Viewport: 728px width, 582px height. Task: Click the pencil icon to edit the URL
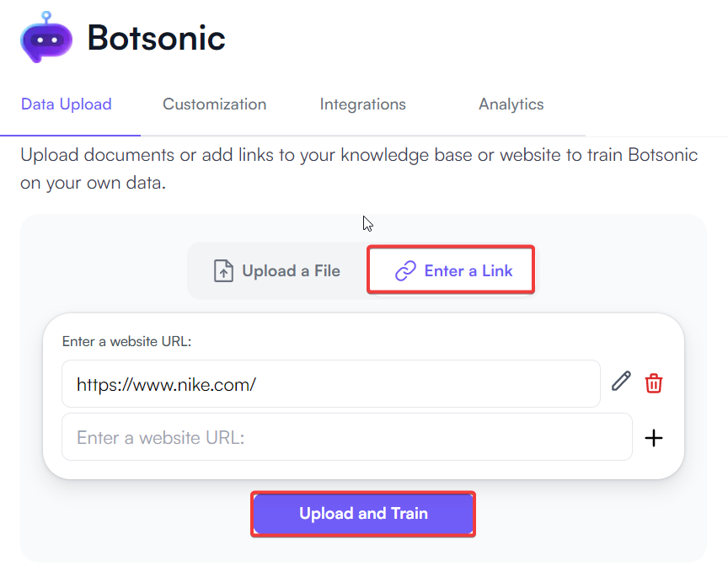(x=621, y=382)
